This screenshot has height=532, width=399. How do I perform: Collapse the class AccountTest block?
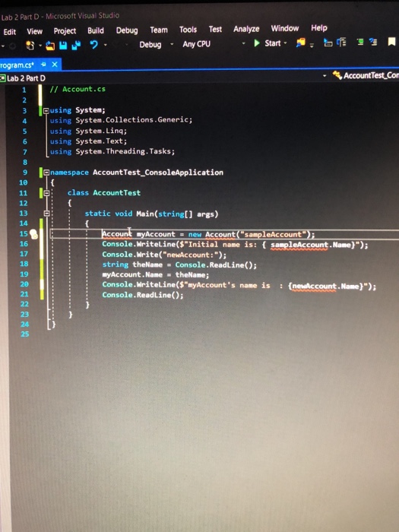(47, 193)
